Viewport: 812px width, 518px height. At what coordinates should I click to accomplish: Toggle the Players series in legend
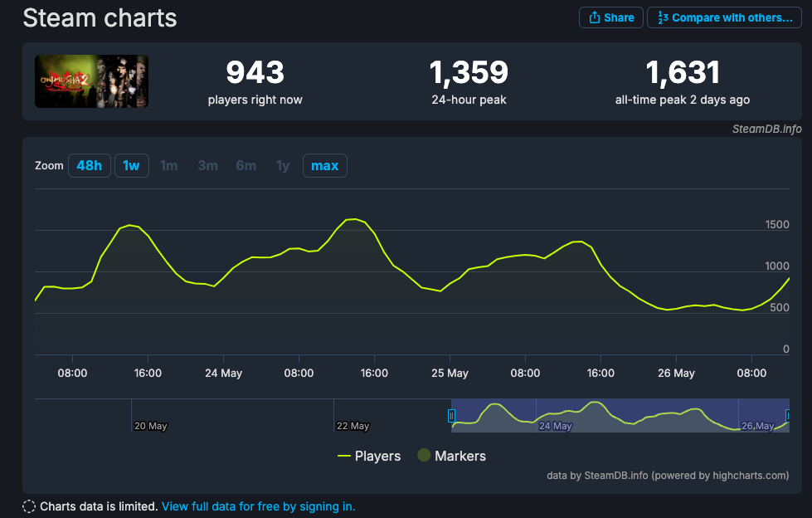[369, 457]
